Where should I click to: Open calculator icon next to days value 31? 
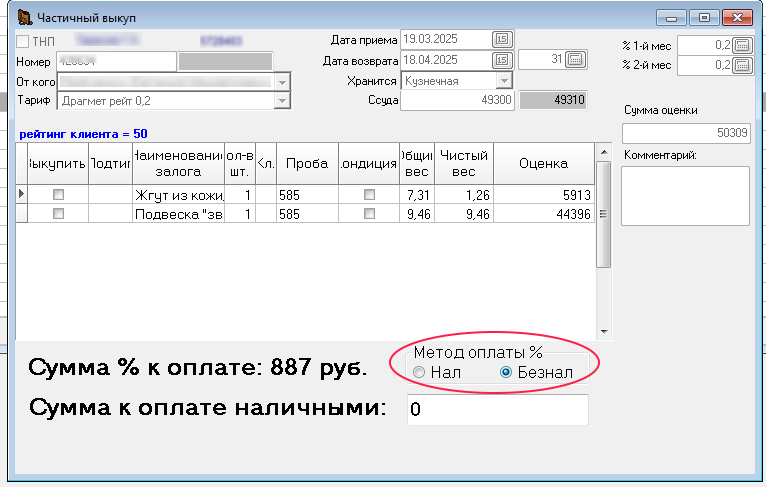pyautogui.click(x=575, y=60)
